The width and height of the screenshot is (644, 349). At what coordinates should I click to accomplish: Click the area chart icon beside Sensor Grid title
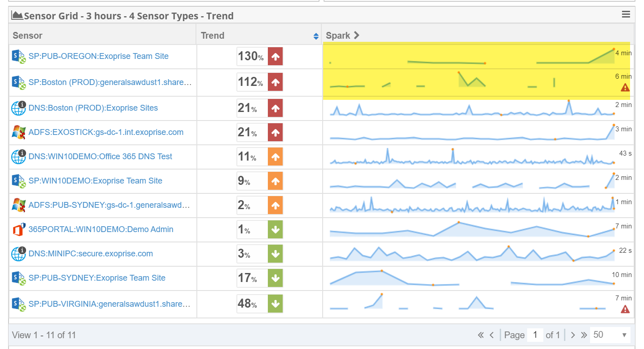(x=17, y=15)
